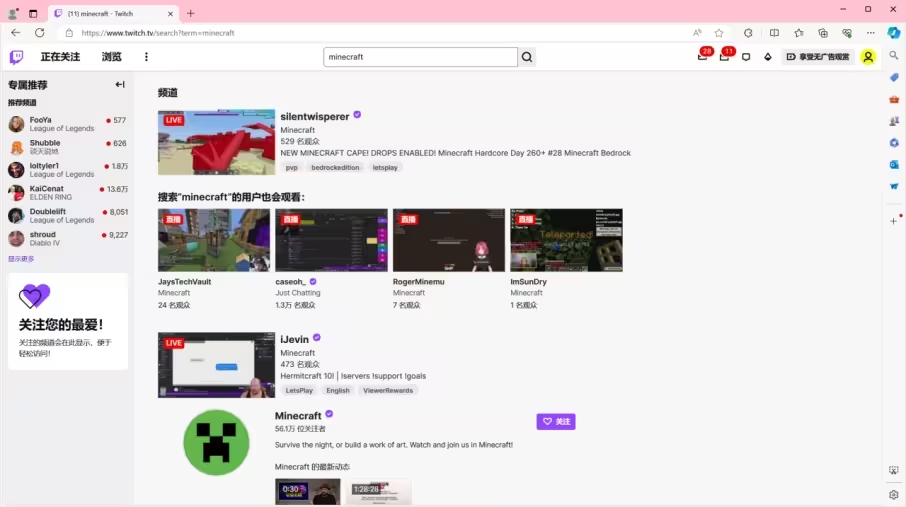Select the bedrockedition tag
Screen dimensions: 906x507
335,168
